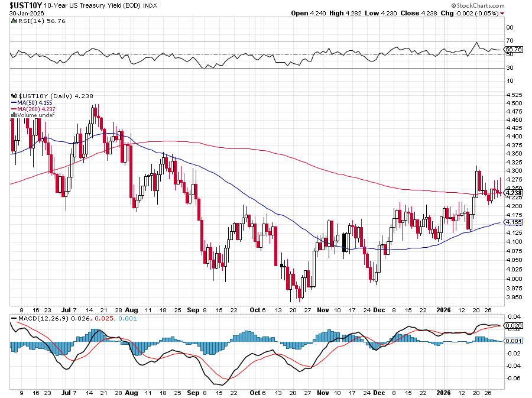532x398 pixels.
Task: Click the RSI(14) indicator legend icon
Action: tap(14, 21)
